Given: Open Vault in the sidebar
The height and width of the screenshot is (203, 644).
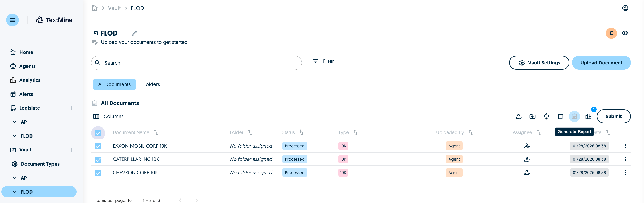Looking at the screenshot, I should pos(21,150).
